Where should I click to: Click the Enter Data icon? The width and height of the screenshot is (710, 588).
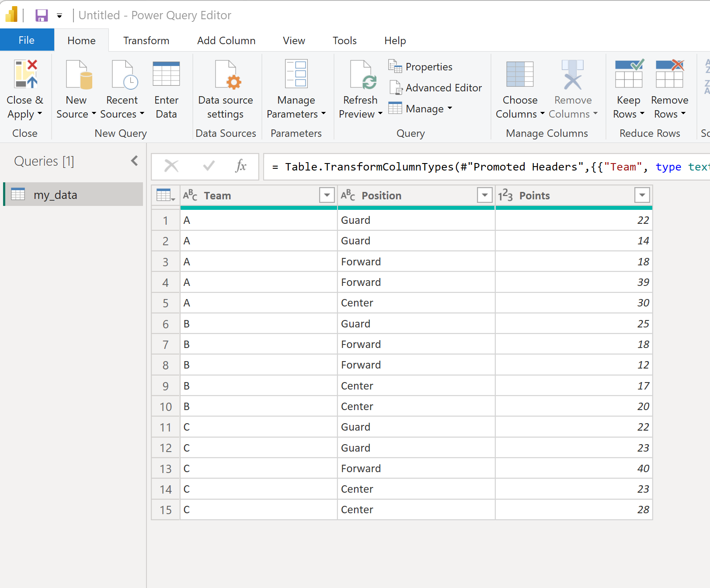[x=166, y=79]
